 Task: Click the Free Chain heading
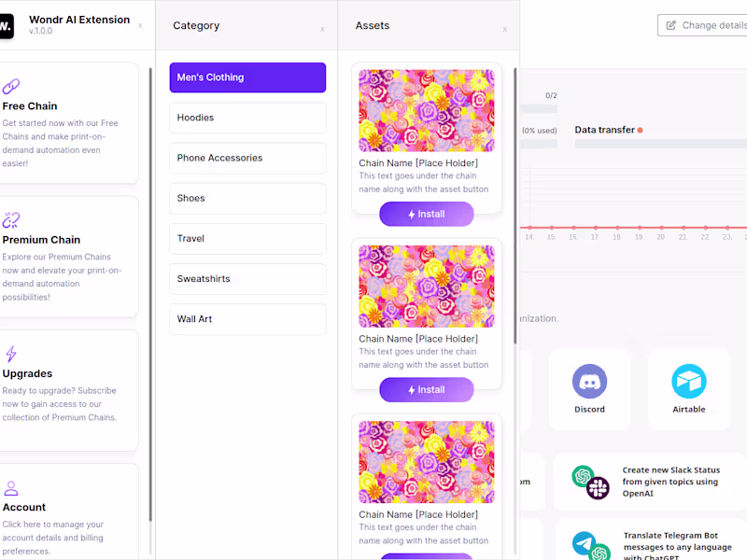tap(30, 106)
